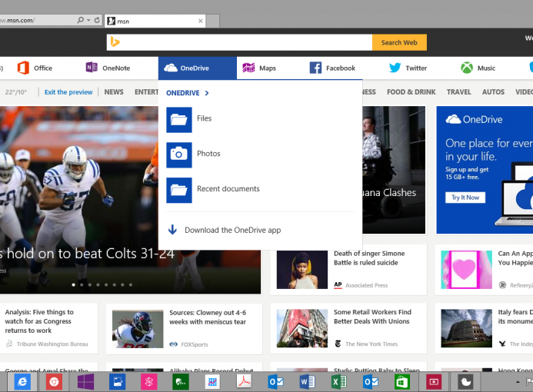This screenshot has width=533, height=392.
Task: Close the msn browser tab
Action: [201, 21]
